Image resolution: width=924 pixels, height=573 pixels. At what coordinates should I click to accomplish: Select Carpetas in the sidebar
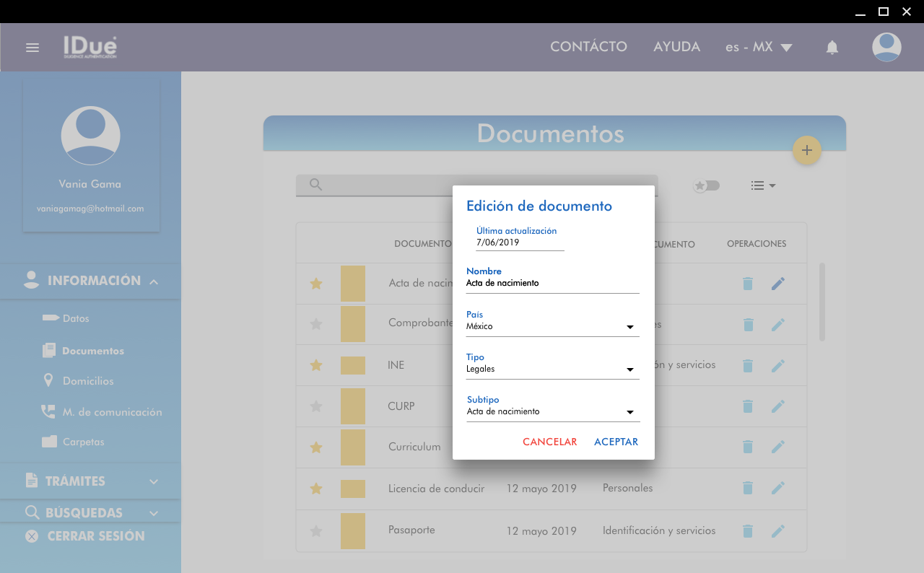[x=83, y=442]
